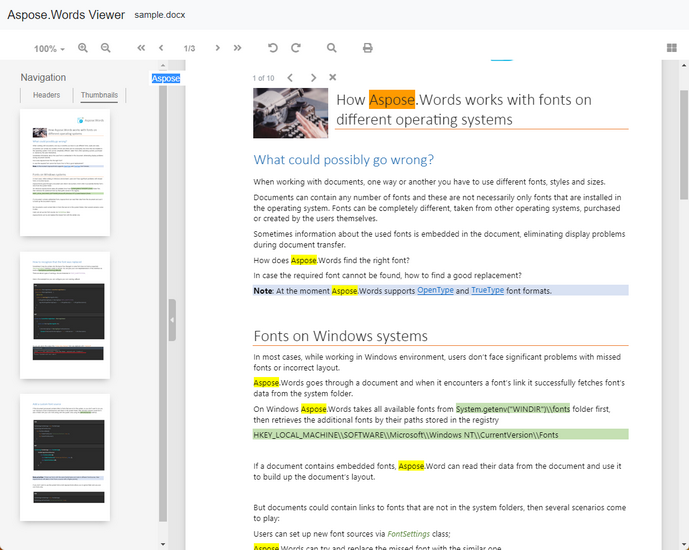Collapse the navigation panel using splitter handle
Viewport: 689px width, 550px height.
point(172,319)
